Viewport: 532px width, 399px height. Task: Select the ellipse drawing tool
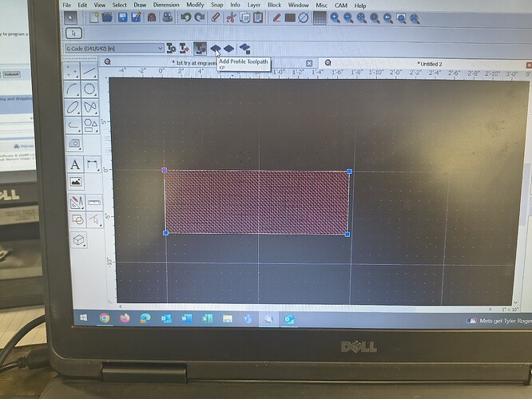(73, 107)
